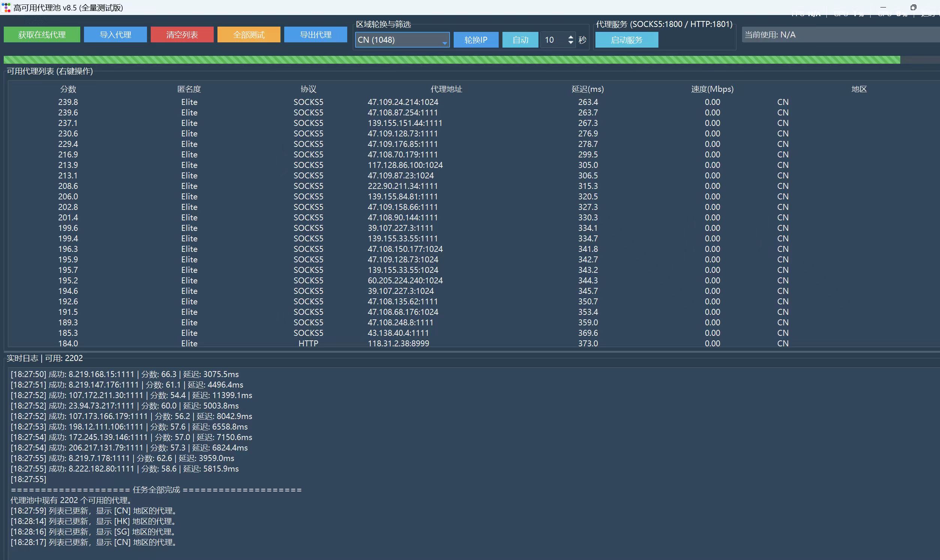Screen dimensions: 940x560
Task: Click the 轮换IP button
Action: click(475, 40)
